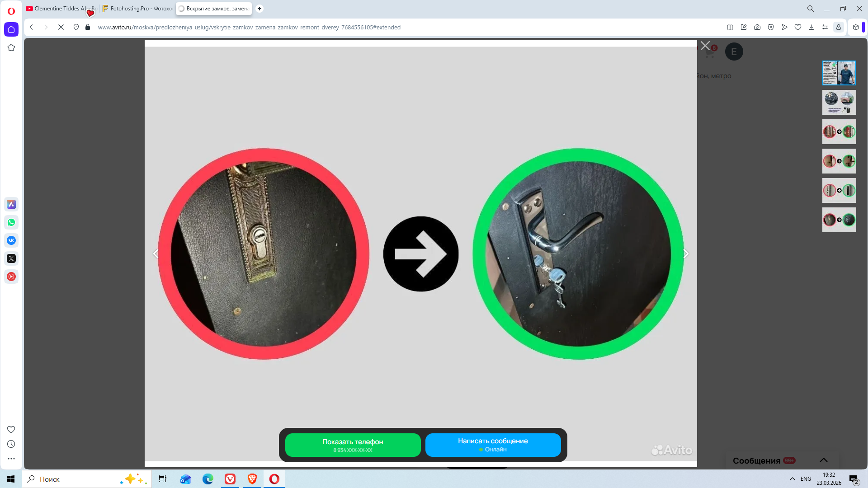Take a snapshot with the camera icon
868x488 pixels.
(x=757, y=27)
